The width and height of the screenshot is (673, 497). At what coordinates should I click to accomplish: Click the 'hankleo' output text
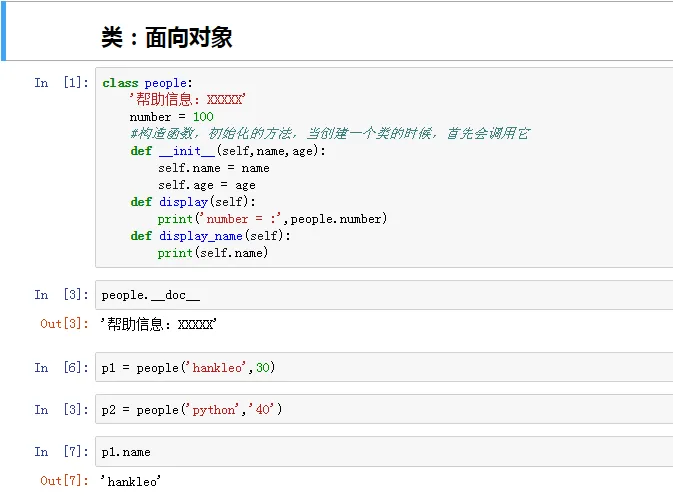130,481
